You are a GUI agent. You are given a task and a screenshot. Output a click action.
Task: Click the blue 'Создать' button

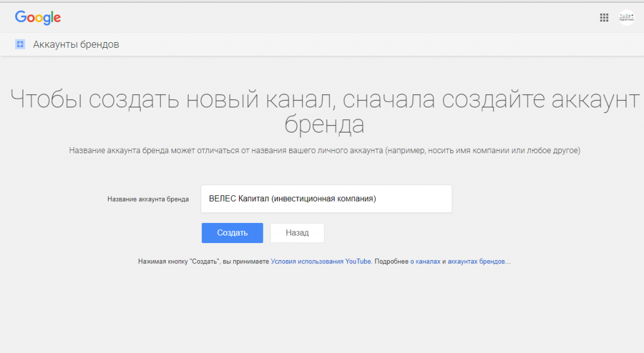[232, 233]
